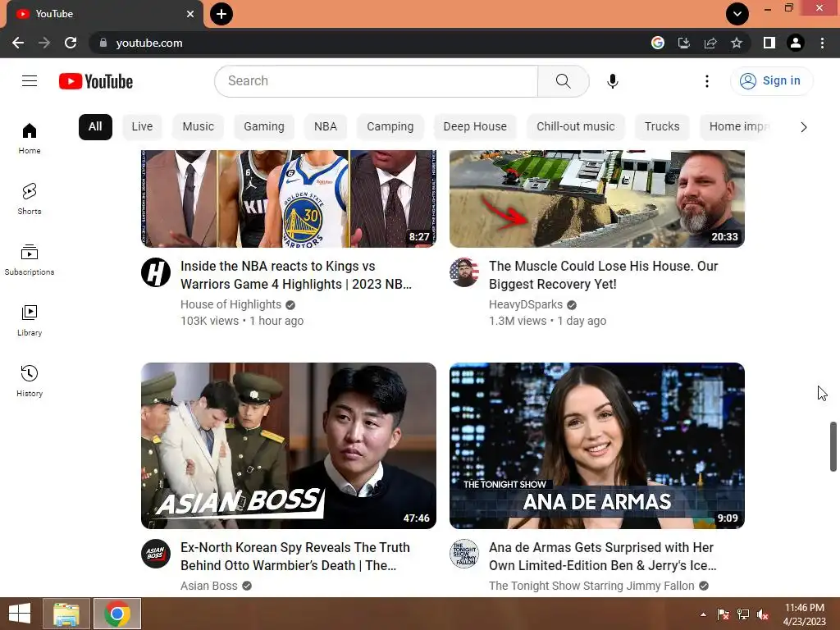
Task: Bookmark this page with star icon
Action: (737, 43)
